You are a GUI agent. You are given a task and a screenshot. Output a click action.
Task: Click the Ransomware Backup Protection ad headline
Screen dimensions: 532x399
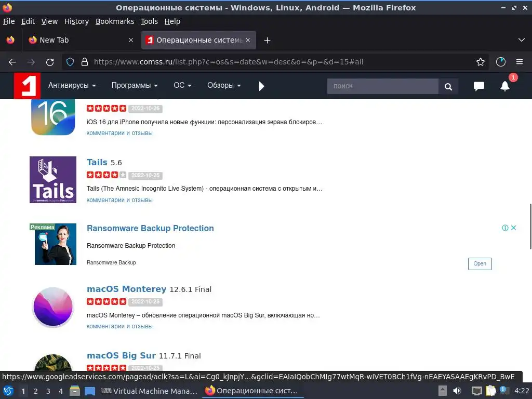pyautogui.click(x=150, y=229)
